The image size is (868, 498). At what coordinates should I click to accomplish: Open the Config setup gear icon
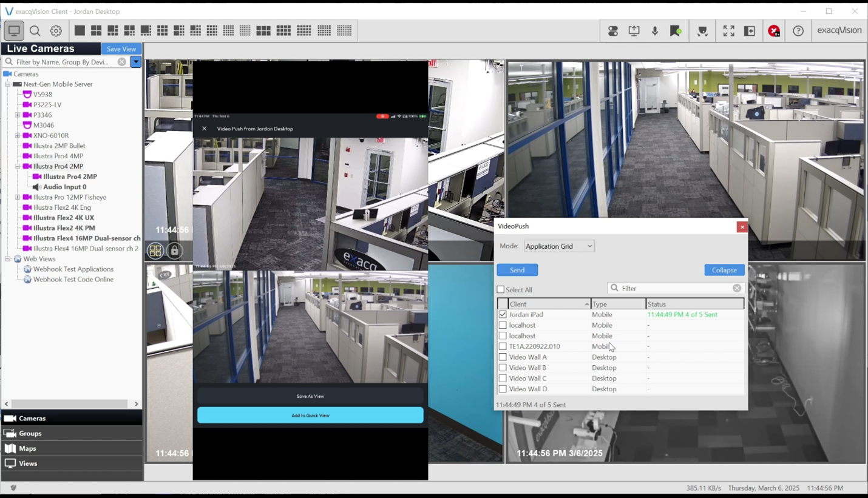point(56,31)
